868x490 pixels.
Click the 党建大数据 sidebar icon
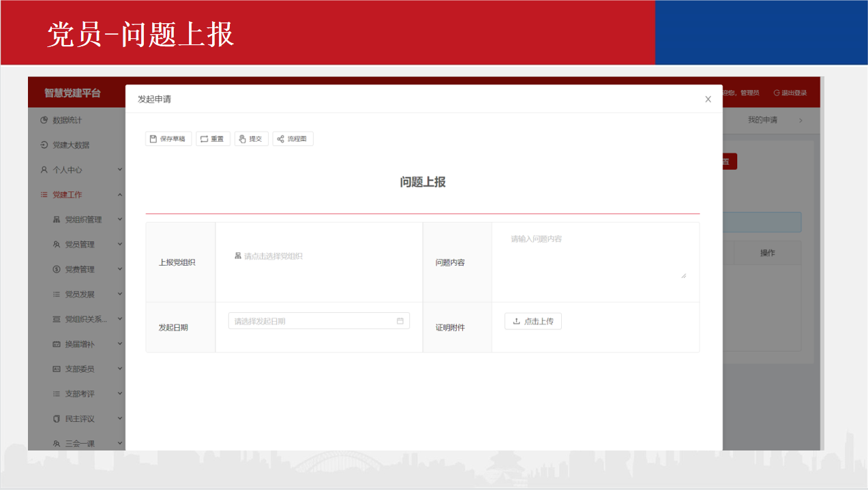click(x=44, y=145)
